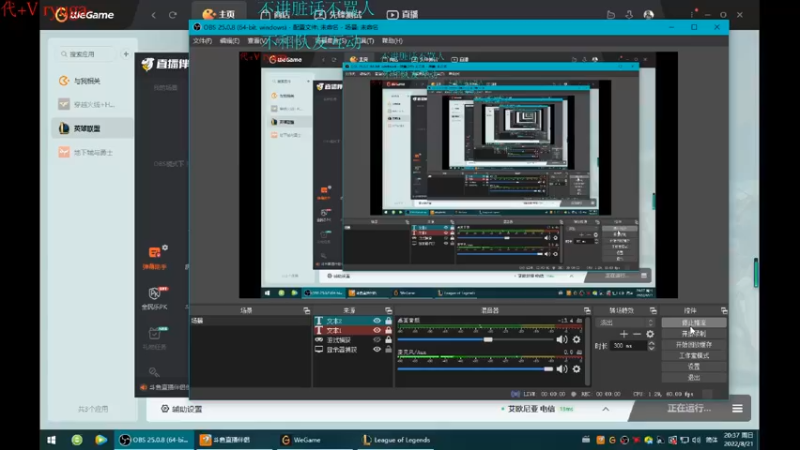Screen dimensions: 800x450
Task: Open OBS 文件(F) menu
Action: pyautogui.click(x=203, y=41)
